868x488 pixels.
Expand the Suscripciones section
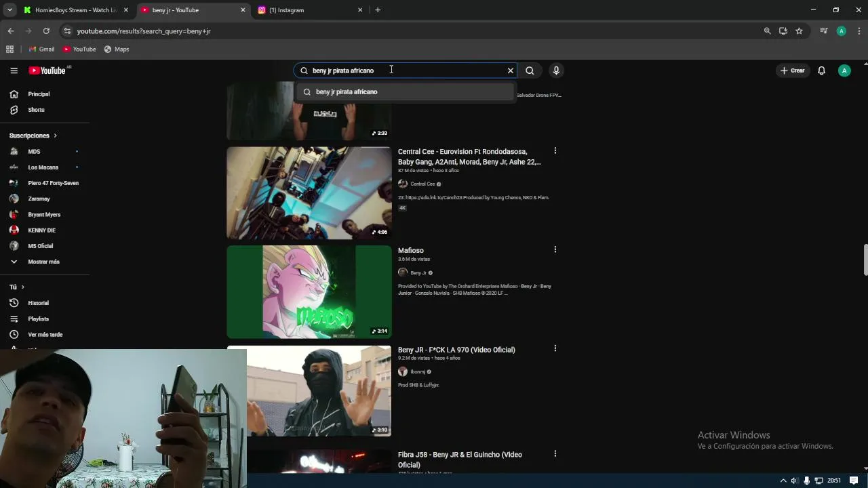point(33,136)
